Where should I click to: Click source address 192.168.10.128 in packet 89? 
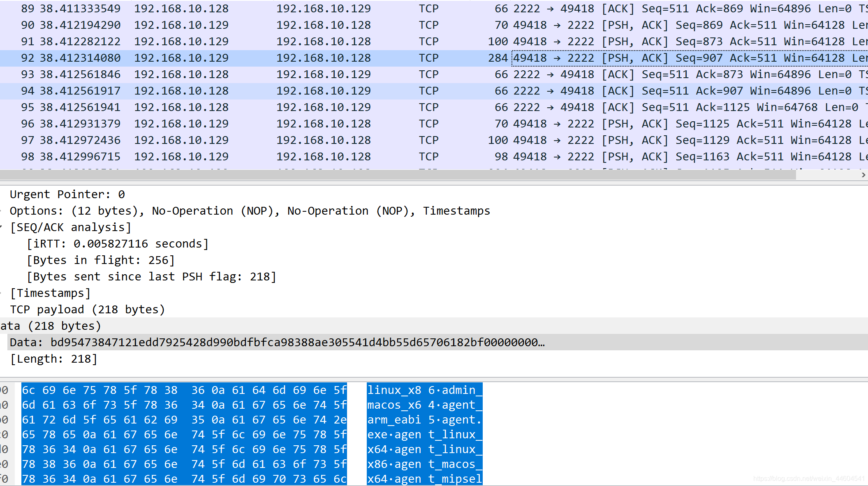181,9
